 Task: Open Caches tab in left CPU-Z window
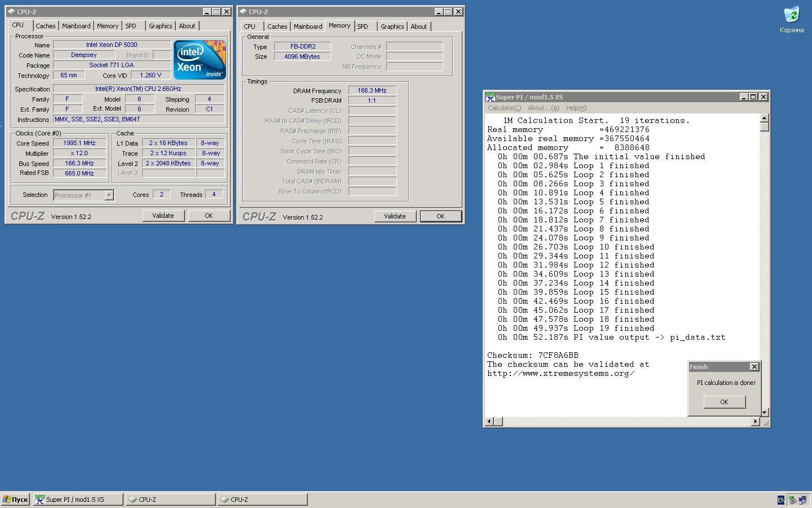(46, 26)
